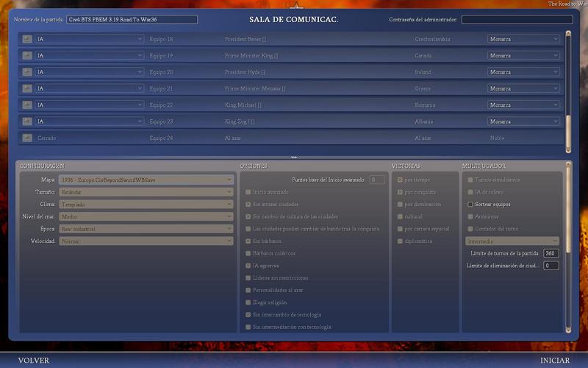The height and width of the screenshot is (368, 588).
Task: Enable the Sortear equipos checkbox
Action: (x=470, y=205)
